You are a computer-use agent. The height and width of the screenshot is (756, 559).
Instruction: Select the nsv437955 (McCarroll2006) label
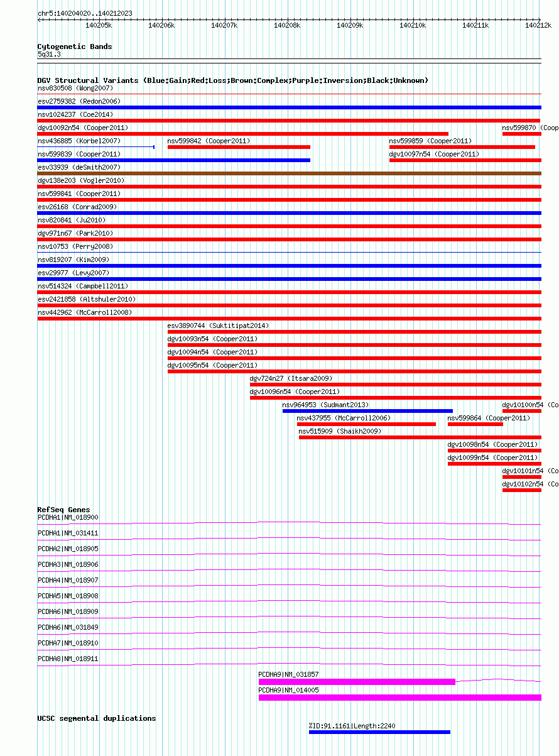coord(344,418)
